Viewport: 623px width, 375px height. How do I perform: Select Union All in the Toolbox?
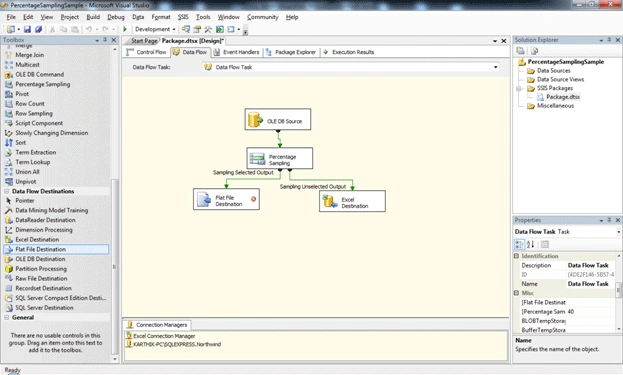click(27, 172)
